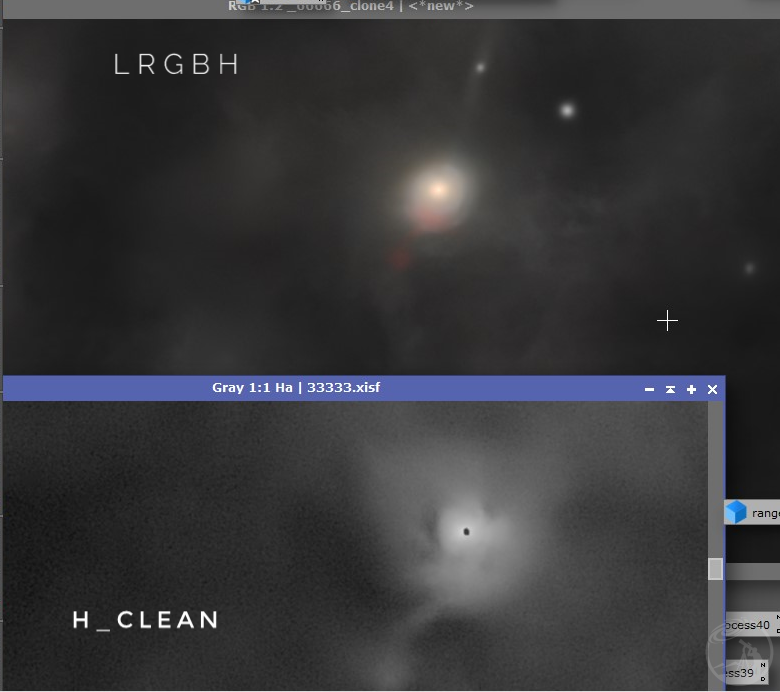Shade the Ha 33333.xisf window
Image resolution: width=780 pixels, height=692 pixels.
(x=670, y=390)
